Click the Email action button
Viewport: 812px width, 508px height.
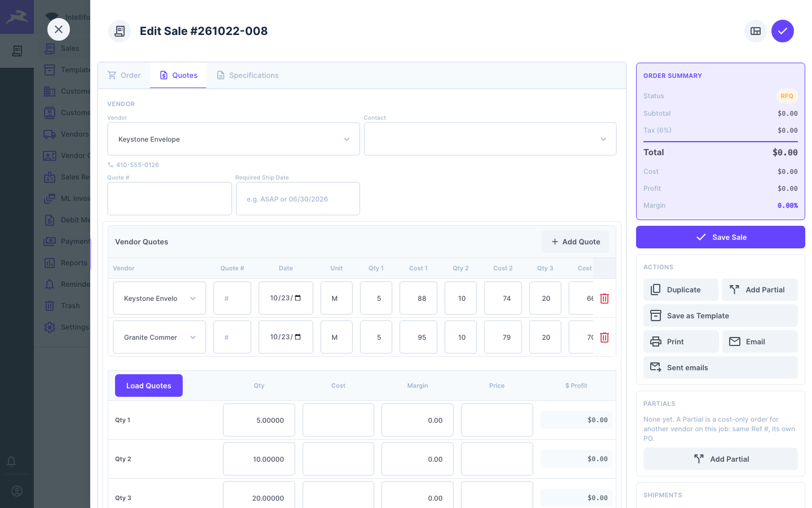click(760, 341)
